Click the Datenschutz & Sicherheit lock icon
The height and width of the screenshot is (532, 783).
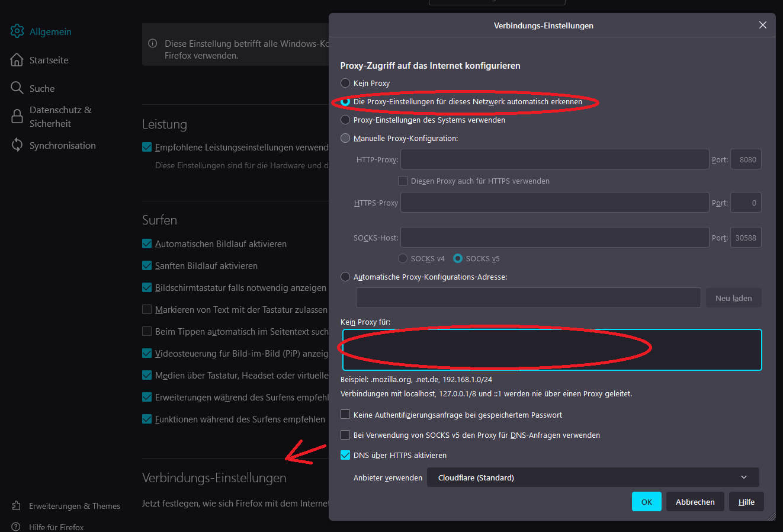click(x=17, y=117)
